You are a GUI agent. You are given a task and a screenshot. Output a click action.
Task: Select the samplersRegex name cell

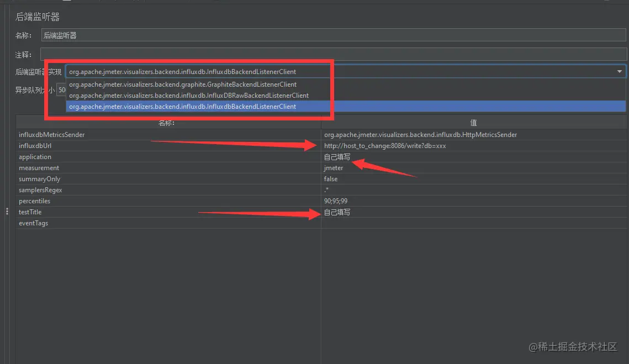[168, 190]
